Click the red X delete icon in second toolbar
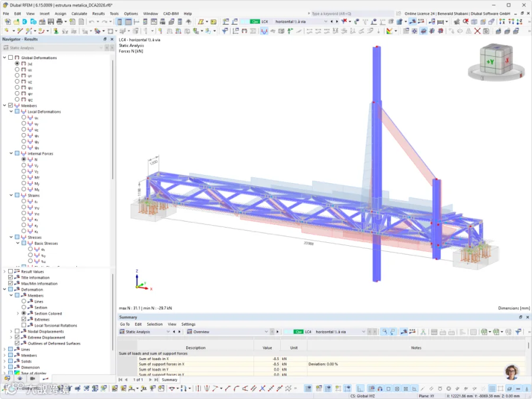The height and width of the screenshot is (399, 532). pyautogui.click(x=477, y=31)
